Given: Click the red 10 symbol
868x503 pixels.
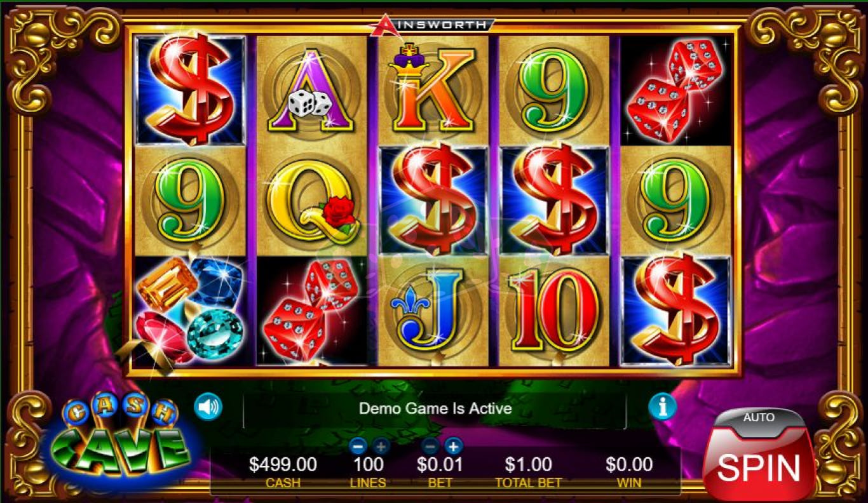Looking at the screenshot, I should (554, 312).
